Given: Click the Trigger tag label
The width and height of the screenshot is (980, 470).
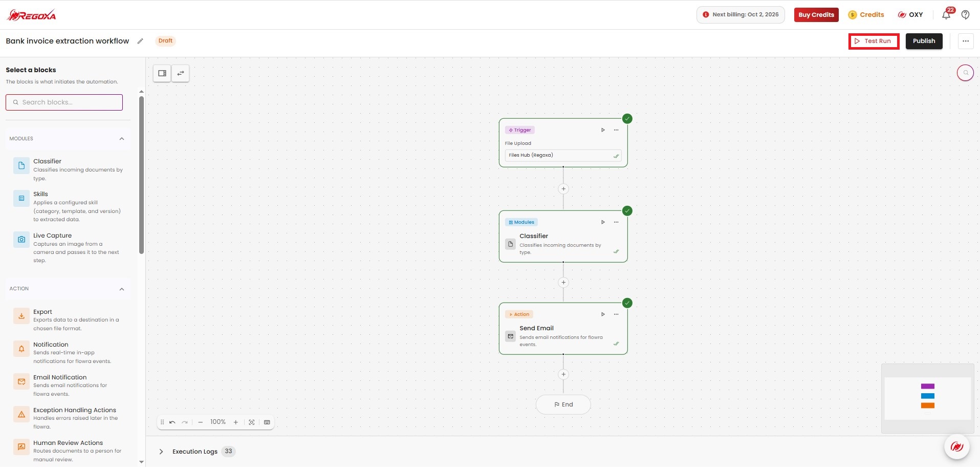Looking at the screenshot, I should (x=520, y=130).
